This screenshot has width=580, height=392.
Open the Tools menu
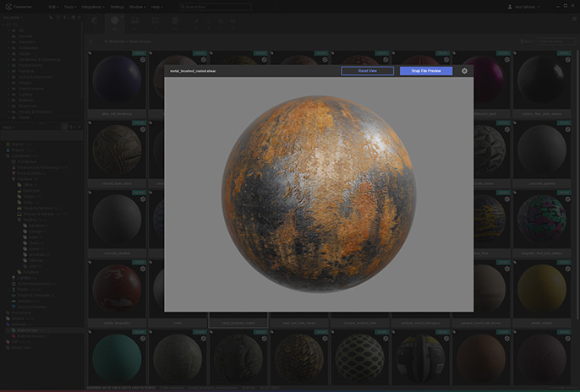click(70, 7)
